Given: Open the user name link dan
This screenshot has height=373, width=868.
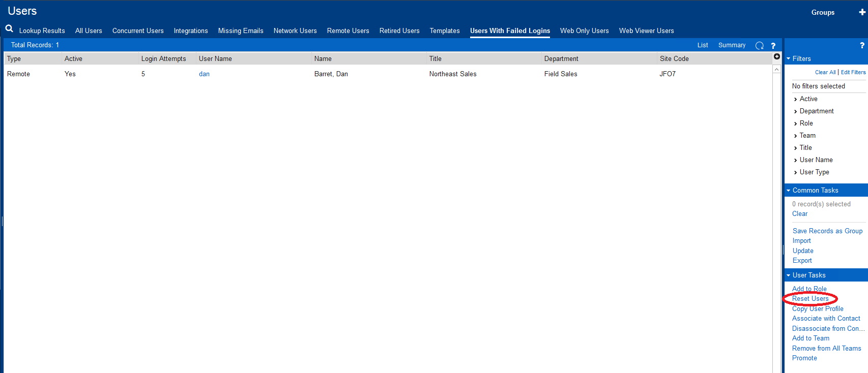Looking at the screenshot, I should [x=204, y=74].
